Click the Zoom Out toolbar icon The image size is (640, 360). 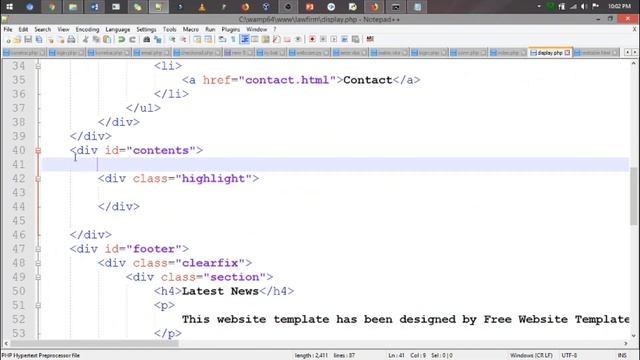coord(184,40)
